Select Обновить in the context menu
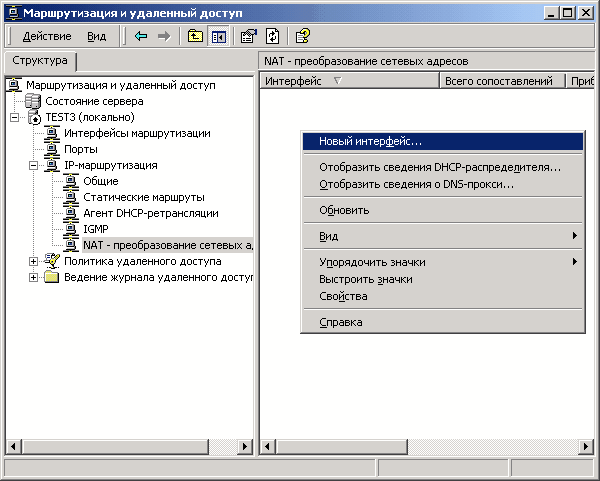Viewport: 600px width, 481px height. click(344, 210)
